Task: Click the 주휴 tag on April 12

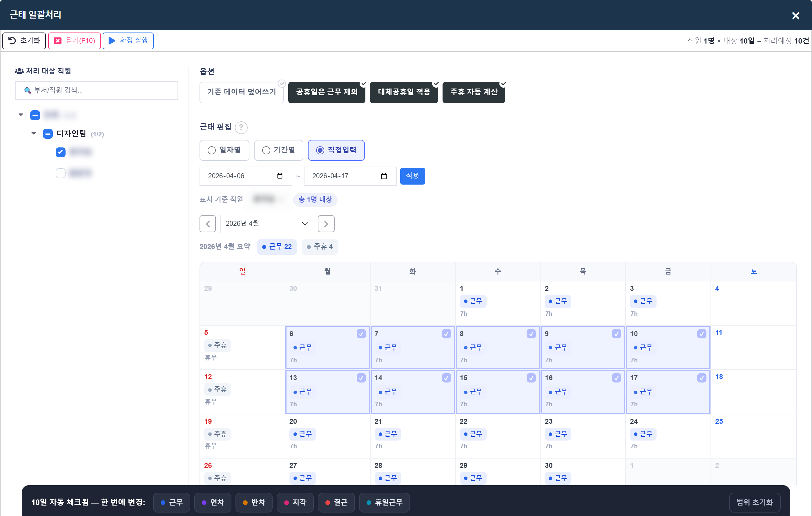Action: click(217, 389)
